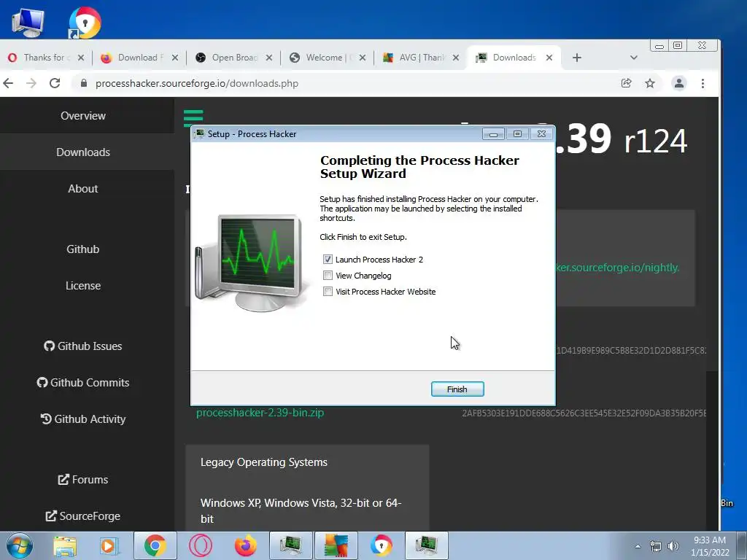This screenshot has height=560, width=747.
Task: Close the Open Broadcaster tab
Action: [x=269, y=58]
